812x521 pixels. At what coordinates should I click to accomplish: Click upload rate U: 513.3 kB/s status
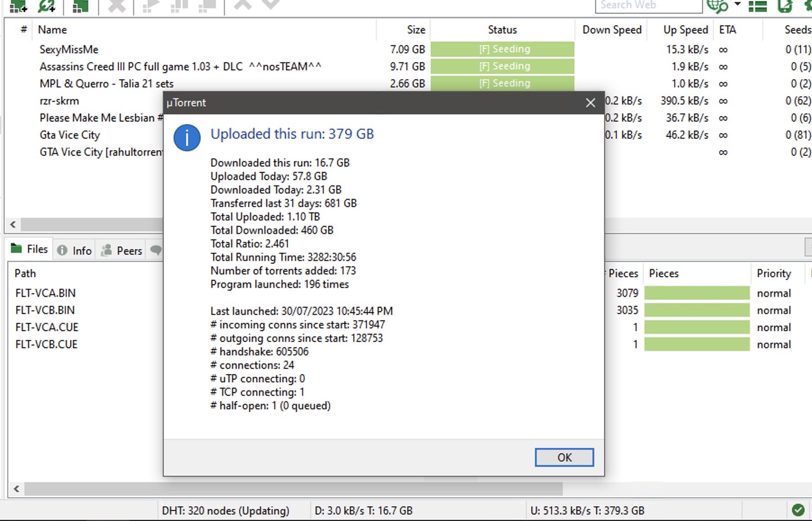(x=587, y=511)
